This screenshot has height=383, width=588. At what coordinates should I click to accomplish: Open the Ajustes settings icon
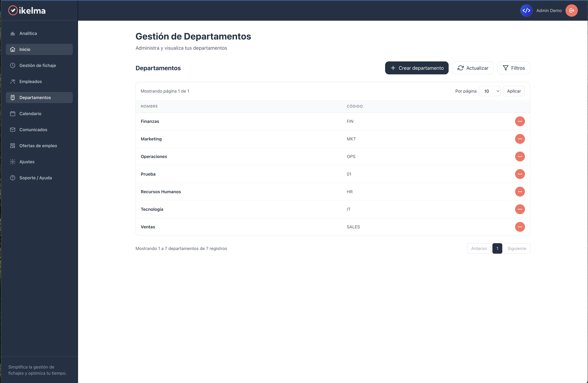tap(13, 161)
